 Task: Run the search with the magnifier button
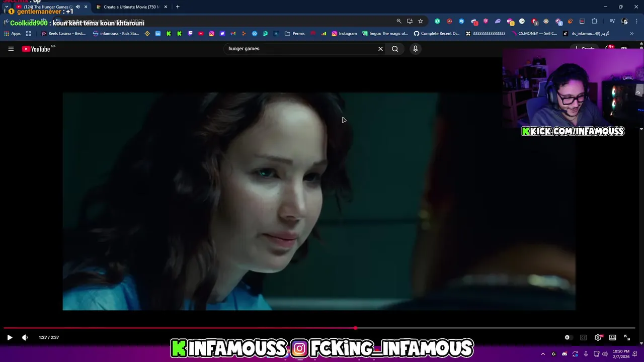click(x=395, y=49)
